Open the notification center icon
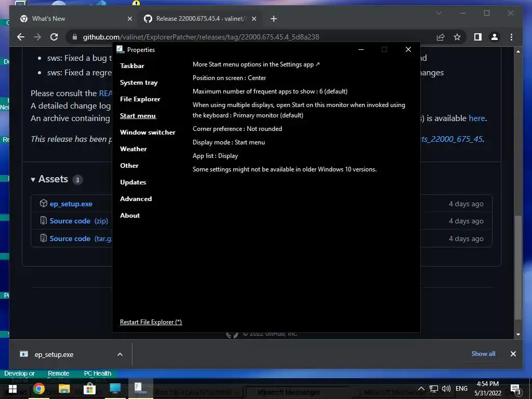This screenshot has width=532, height=399. pos(515,389)
